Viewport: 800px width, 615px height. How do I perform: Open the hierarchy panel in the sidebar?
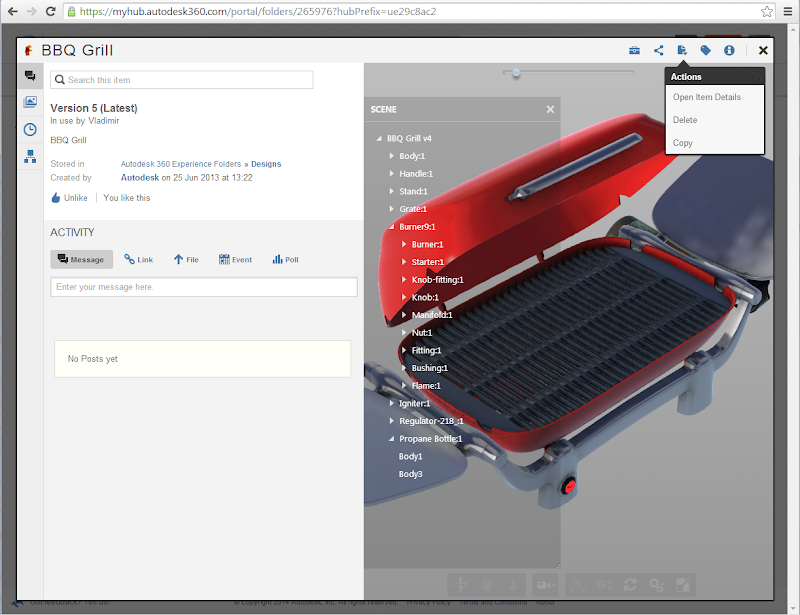29,152
